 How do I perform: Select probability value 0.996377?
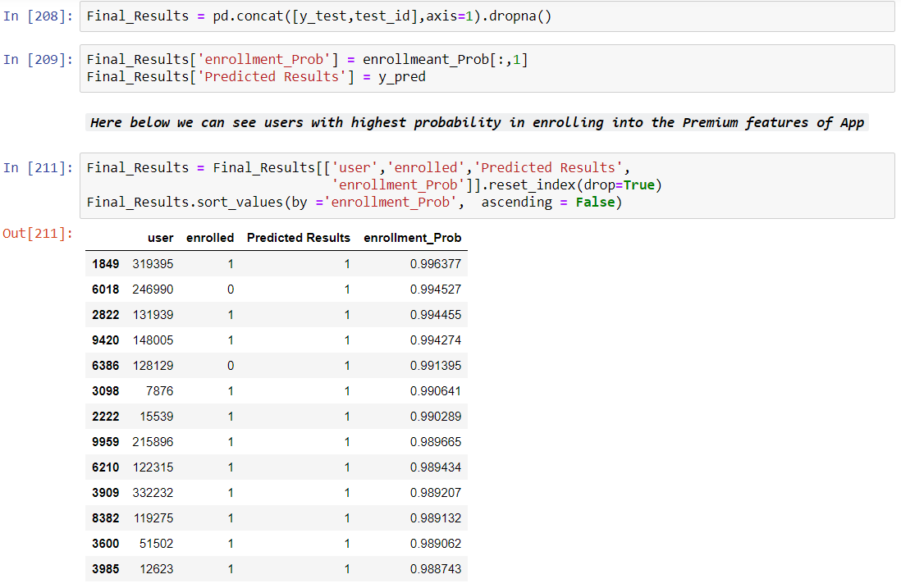(436, 264)
